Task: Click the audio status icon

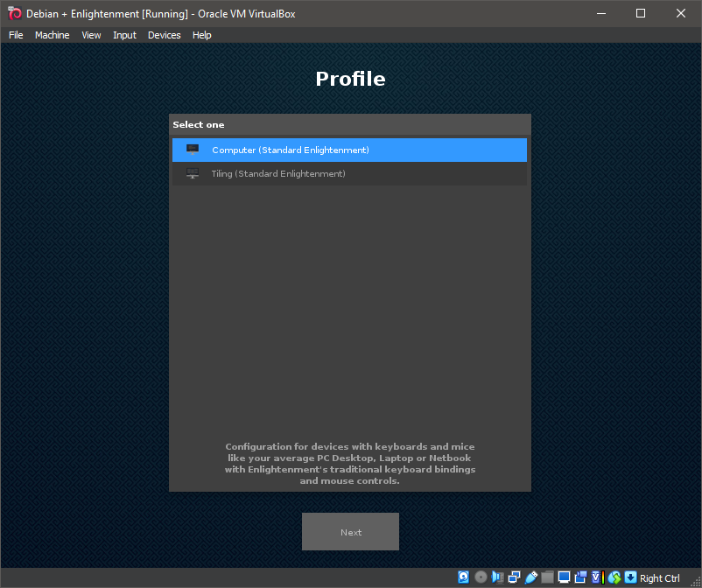Action: point(497,577)
